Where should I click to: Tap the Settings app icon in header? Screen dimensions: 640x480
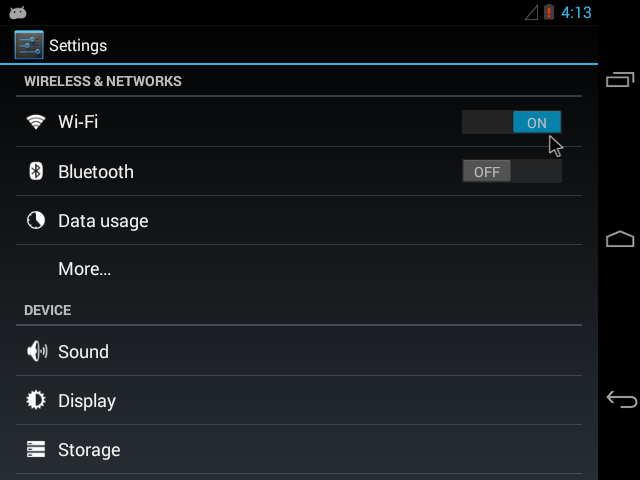(29, 45)
